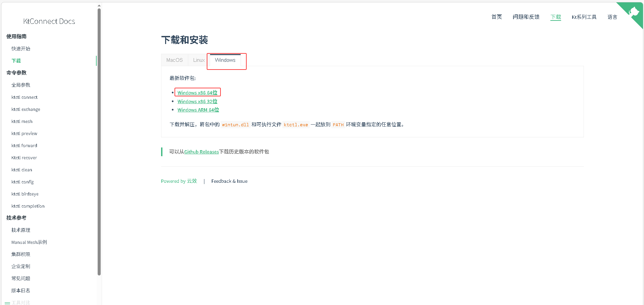The width and height of the screenshot is (644, 305).
Task: Select the Windows tab
Action: click(225, 60)
